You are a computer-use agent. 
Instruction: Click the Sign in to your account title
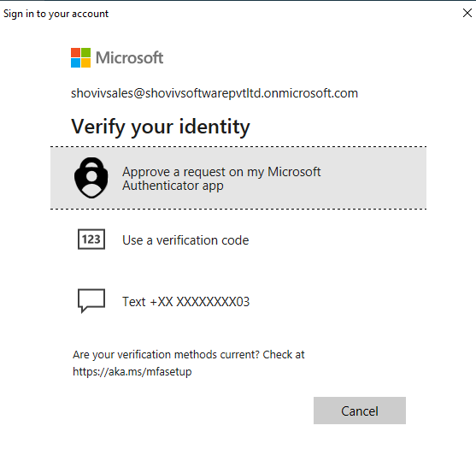tap(56, 14)
